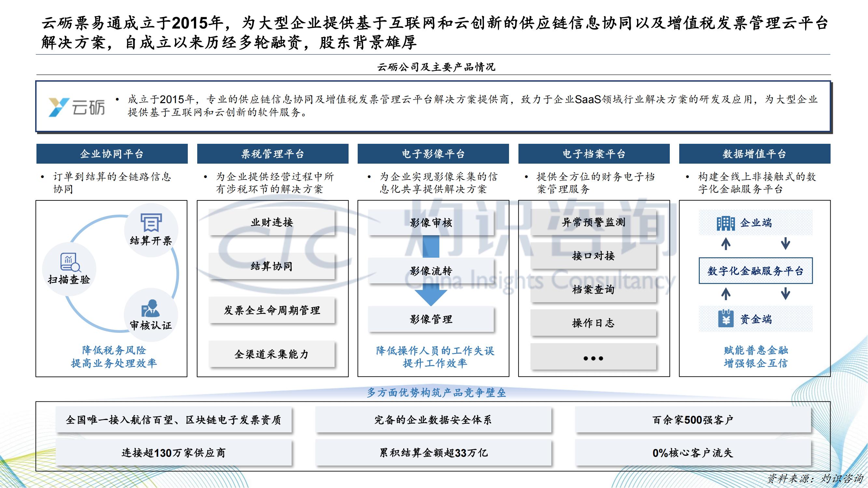Click the text 降低操作人员的工作失误

pos(435,351)
